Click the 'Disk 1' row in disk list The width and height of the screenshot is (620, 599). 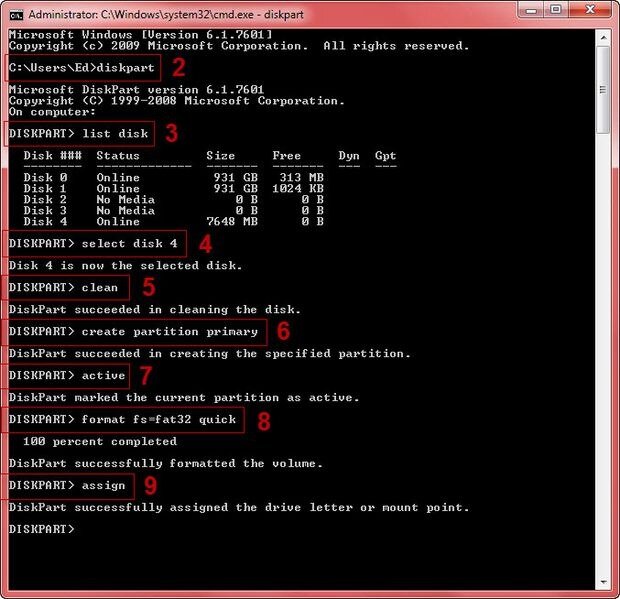173,188
